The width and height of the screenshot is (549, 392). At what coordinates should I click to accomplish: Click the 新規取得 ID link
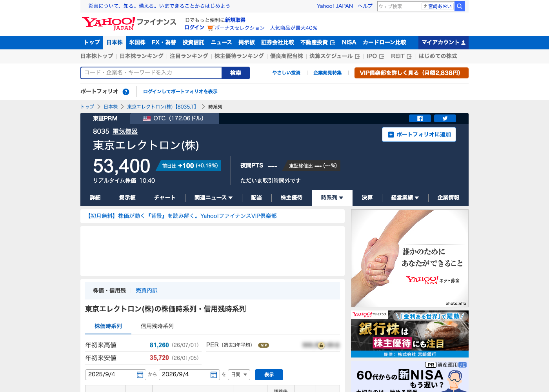[235, 20]
